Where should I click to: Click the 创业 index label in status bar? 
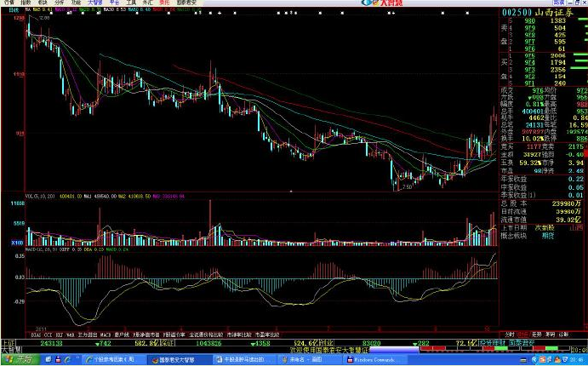pos(326,343)
